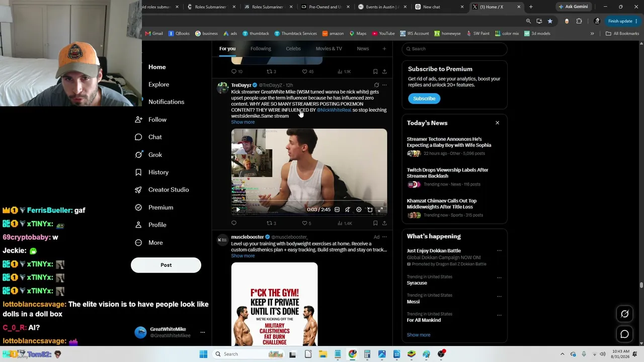Open Grok actions icon on TreDayyz post
The width and height of the screenshot is (644, 362).
[x=376, y=85]
